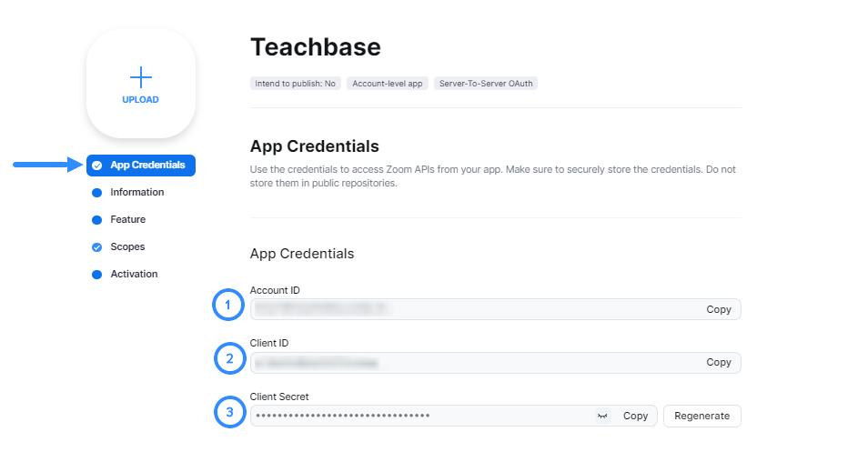Click the Client ID label

(269, 343)
